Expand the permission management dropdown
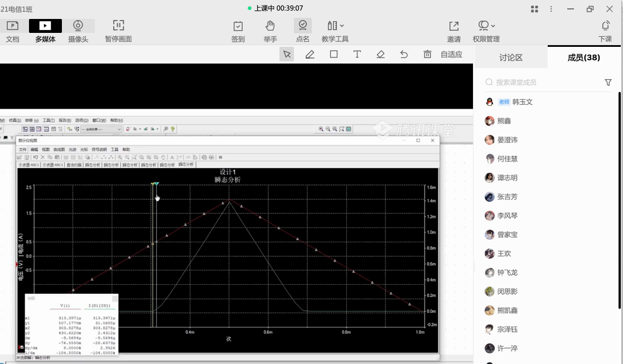 (x=486, y=31)
